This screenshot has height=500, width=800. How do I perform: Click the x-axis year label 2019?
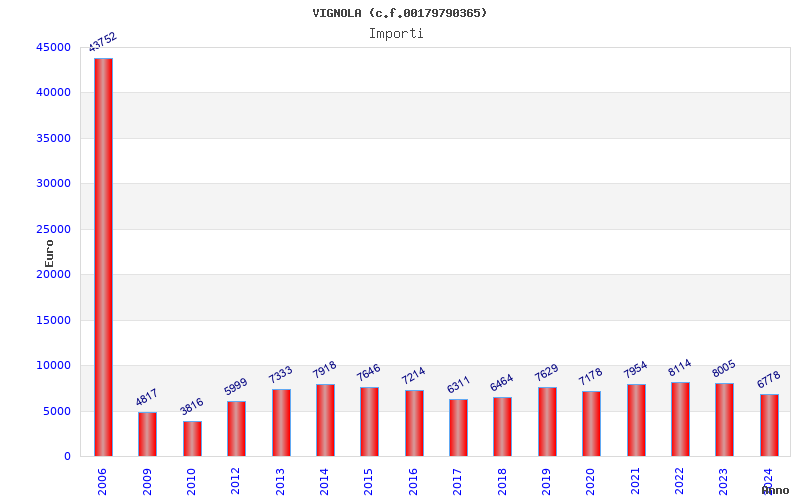546,482
